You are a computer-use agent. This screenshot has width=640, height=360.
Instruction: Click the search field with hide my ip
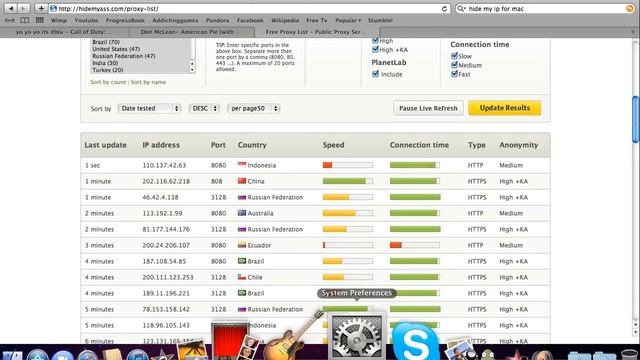[x=545, y=9]
